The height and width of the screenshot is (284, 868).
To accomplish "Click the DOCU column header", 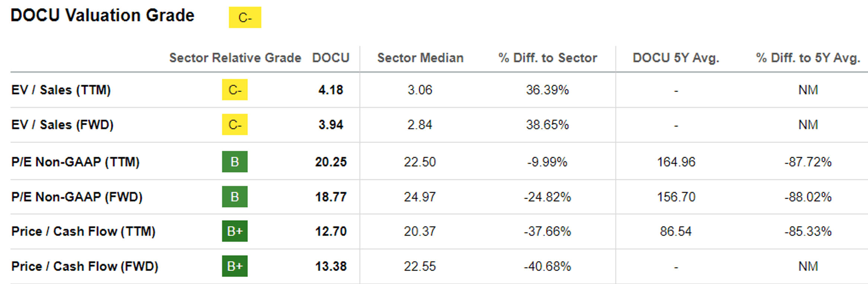I will click(331, 58).
